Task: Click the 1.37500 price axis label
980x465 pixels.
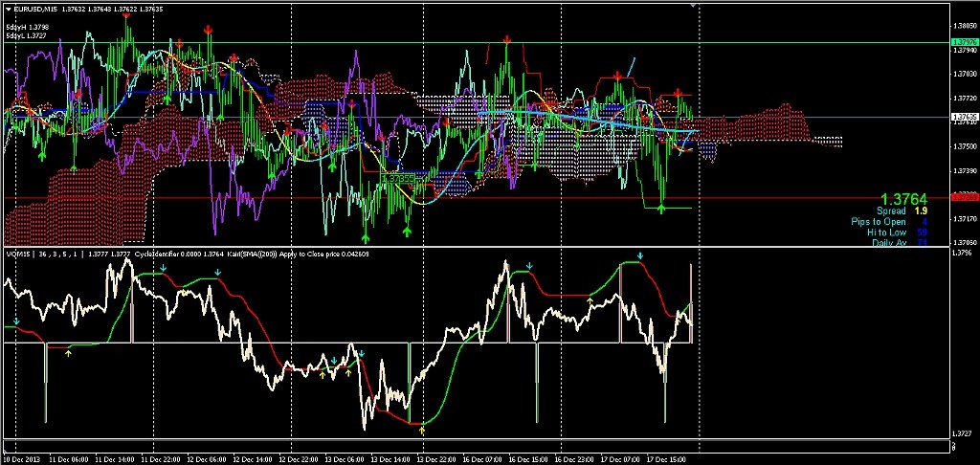Action: 964,146
